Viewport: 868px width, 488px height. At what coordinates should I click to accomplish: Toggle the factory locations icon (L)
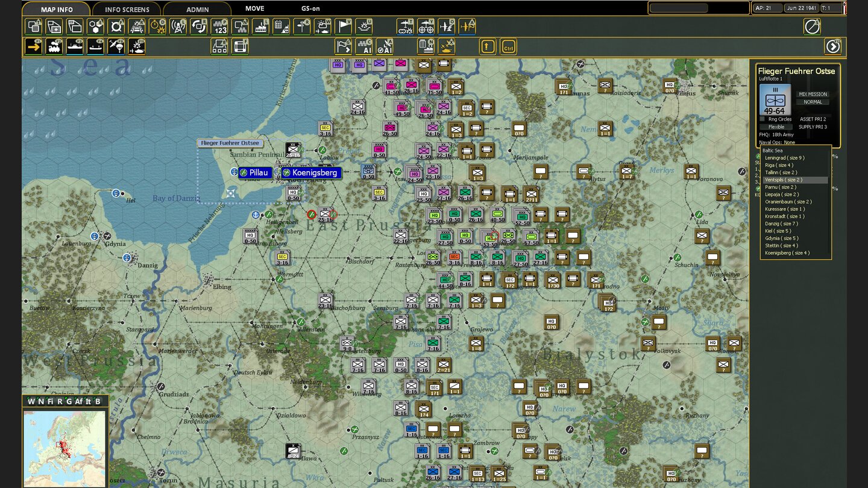[x=261, y=27]
